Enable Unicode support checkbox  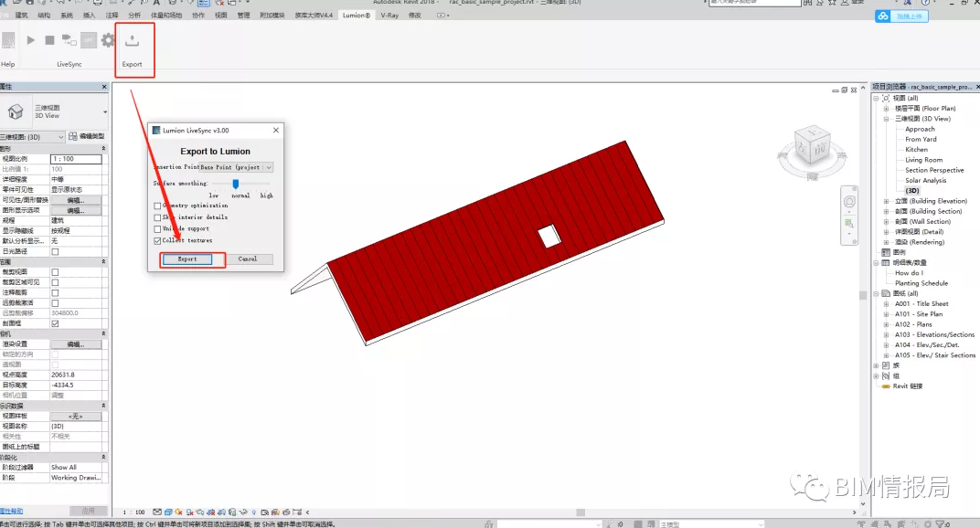pos(157,228)
